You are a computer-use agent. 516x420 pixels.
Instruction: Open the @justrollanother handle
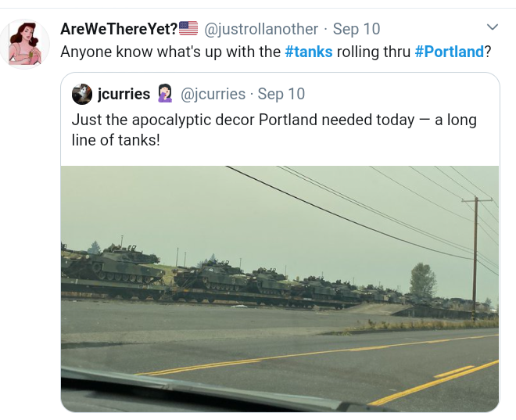(x=261, y=29)
